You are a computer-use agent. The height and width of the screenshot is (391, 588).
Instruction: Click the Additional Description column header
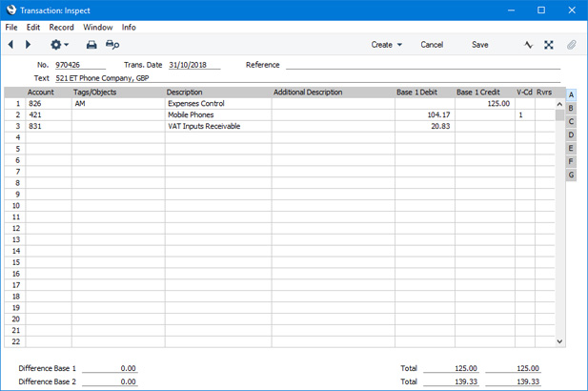click(308, 93)
